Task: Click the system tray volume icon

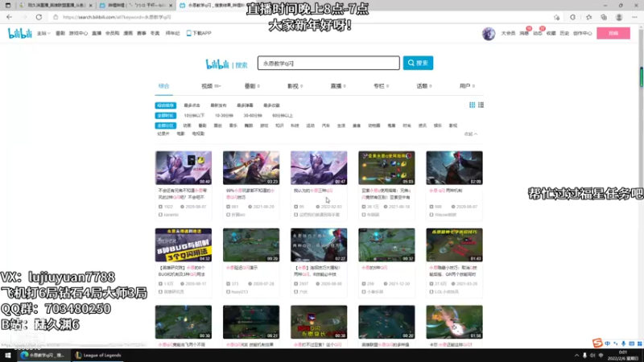Action: pos(592,356)
